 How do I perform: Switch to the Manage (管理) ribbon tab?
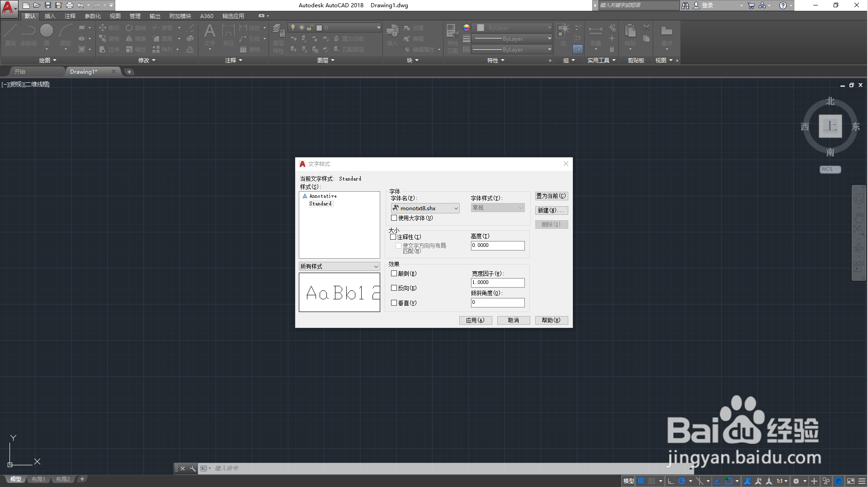(x=135, y=16)
